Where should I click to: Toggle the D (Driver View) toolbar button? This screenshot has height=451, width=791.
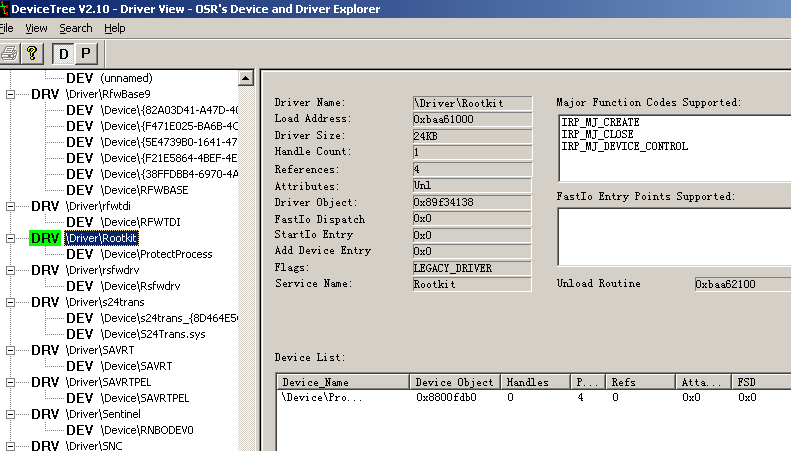tap(64, 53)
